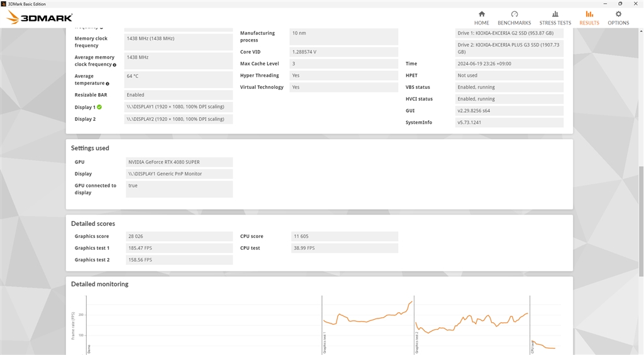Click the Detailed scores heading
The image size is (644, 355).
point(93,223)
